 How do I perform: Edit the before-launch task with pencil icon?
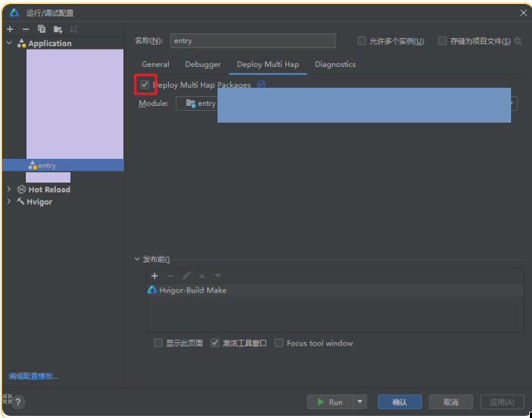186,276
